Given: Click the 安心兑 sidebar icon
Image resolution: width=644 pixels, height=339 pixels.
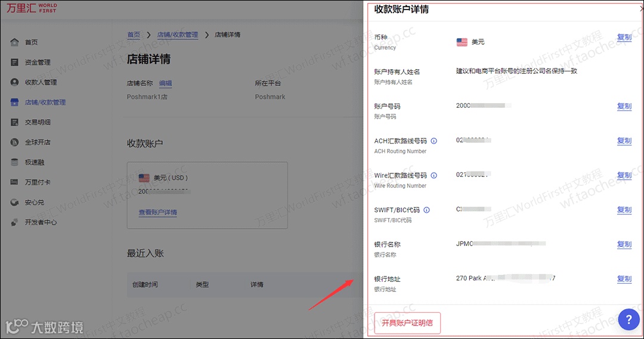Looking at the screenshot, I should (x=14, y=202).
